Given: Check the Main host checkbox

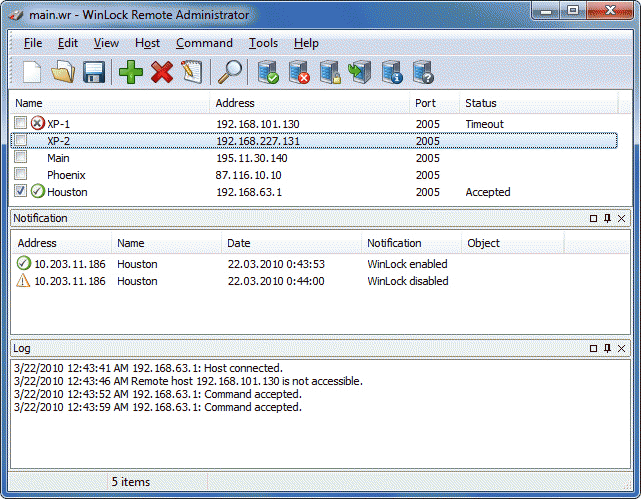Looking at the screenshot, I should point(20,157).
